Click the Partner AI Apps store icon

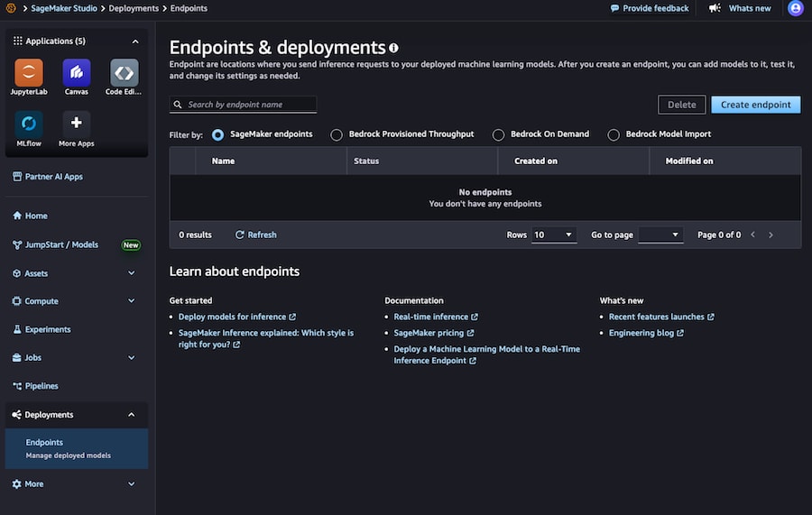point(17,177)
